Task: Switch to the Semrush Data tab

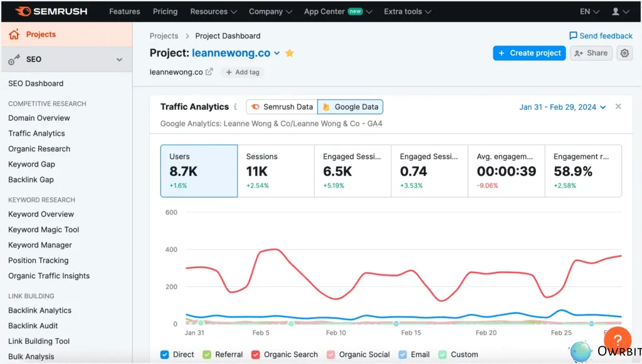Action: coord(281,107)
